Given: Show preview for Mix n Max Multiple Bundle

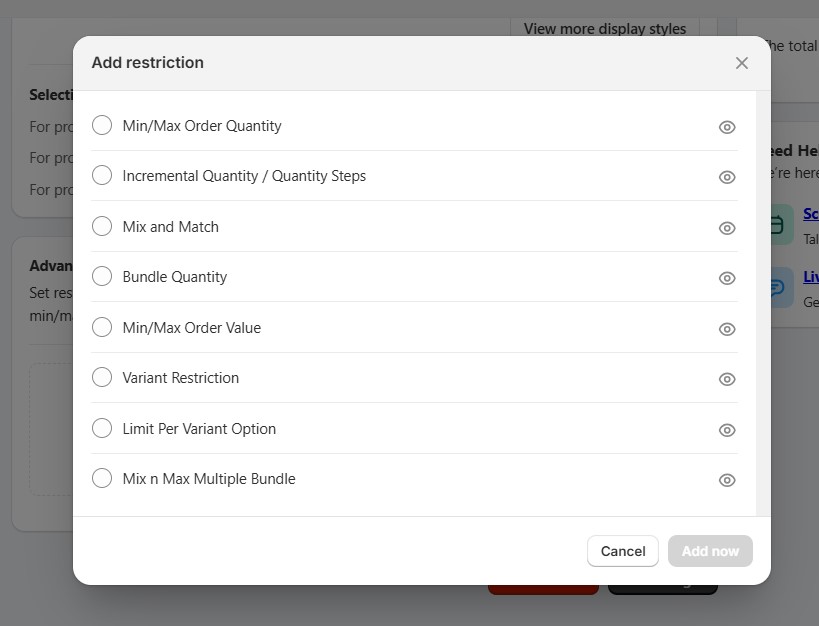Looking at the screenshot, I should [727, 479].
